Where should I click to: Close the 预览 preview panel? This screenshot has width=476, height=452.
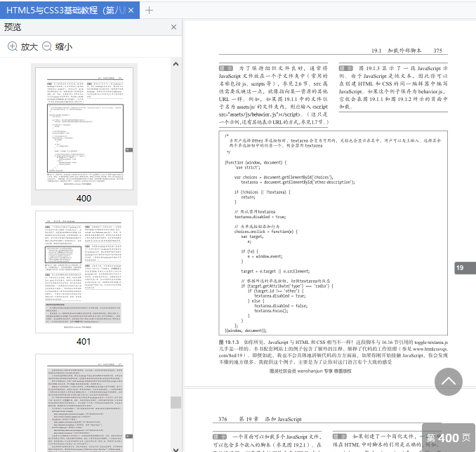[173, 27]
